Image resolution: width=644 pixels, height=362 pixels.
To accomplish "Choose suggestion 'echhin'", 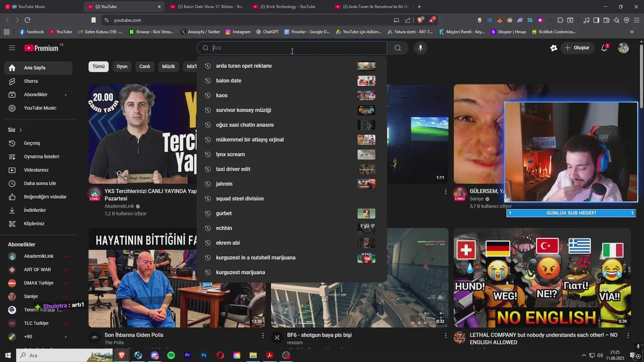I will (x=291, y=228).
